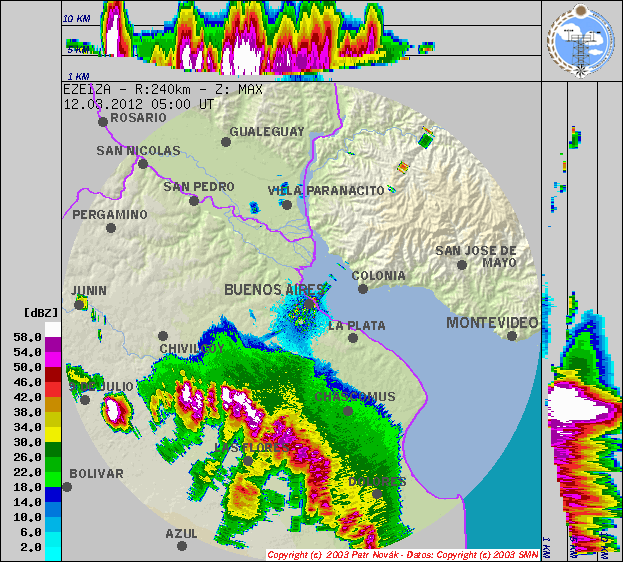Click the Villa Paranacito marker dot

click(x=287, y=205)
